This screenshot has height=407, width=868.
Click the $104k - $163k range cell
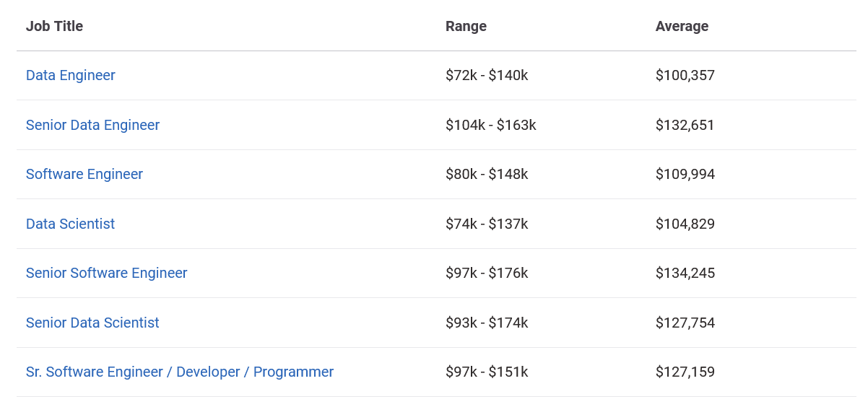490,125
